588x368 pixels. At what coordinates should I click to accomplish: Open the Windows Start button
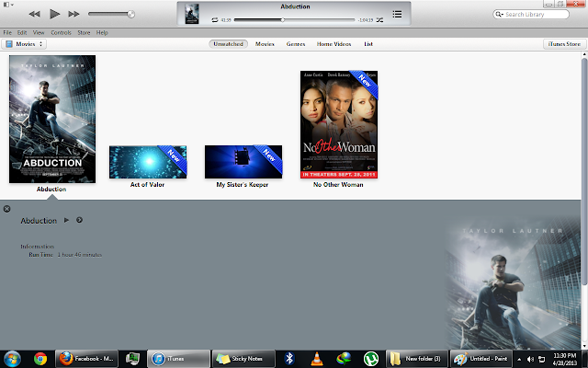click(12, 359)
